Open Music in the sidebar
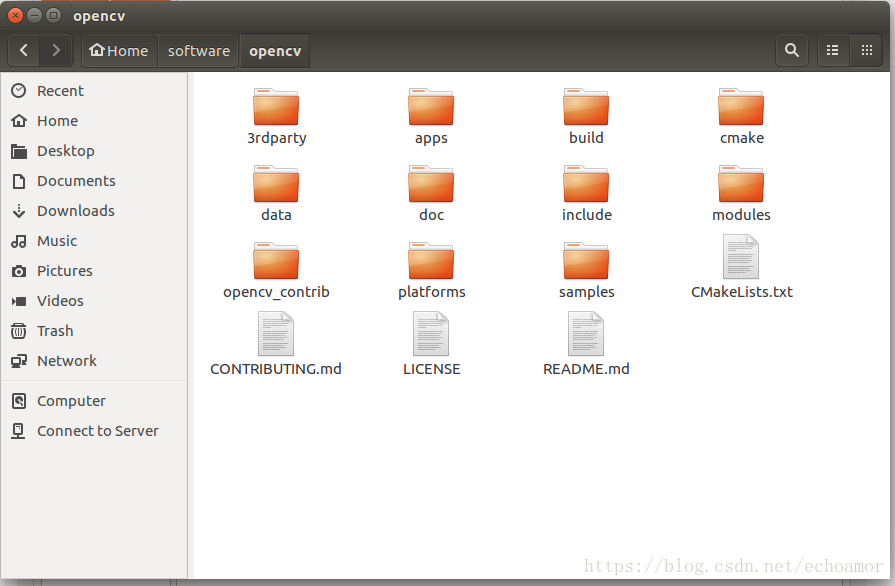This screenshot has width=895, height=586. tap(94, 241)
